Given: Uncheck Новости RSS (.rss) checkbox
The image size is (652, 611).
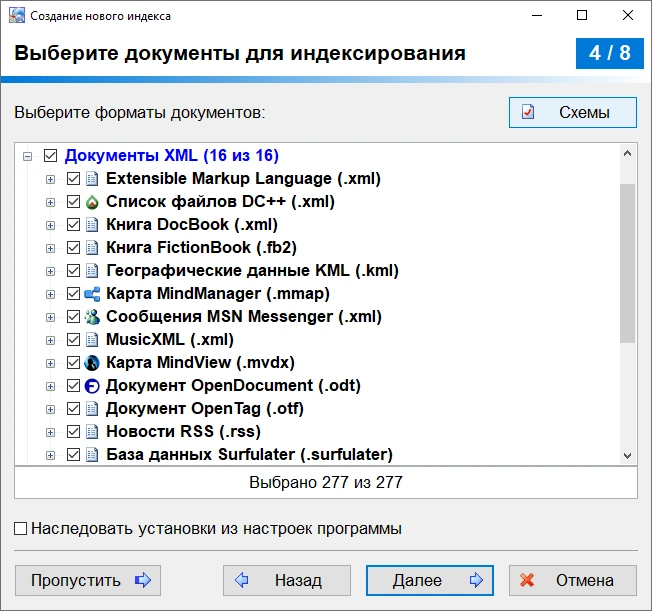Looking at the screenshot, I should 74,432.
